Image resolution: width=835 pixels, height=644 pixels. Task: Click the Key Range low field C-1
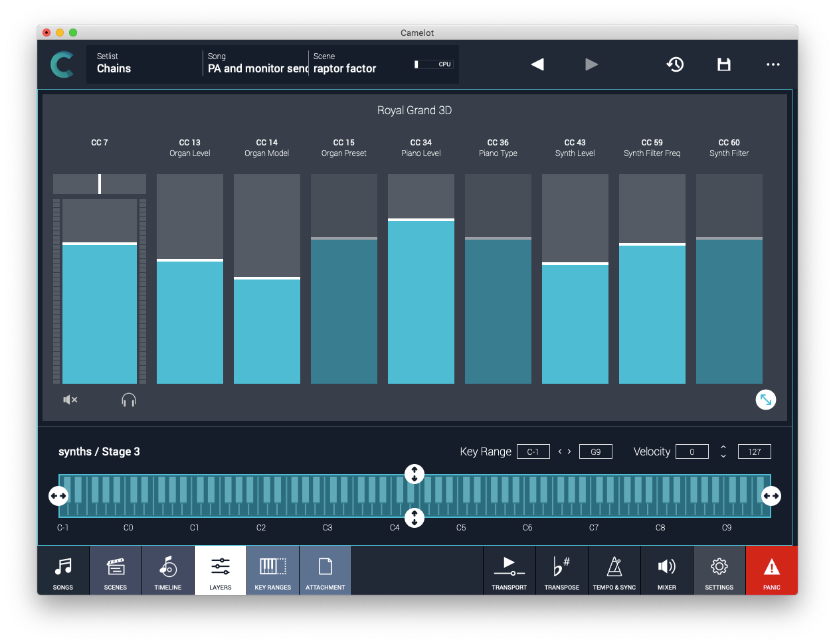tap(533, 451)
